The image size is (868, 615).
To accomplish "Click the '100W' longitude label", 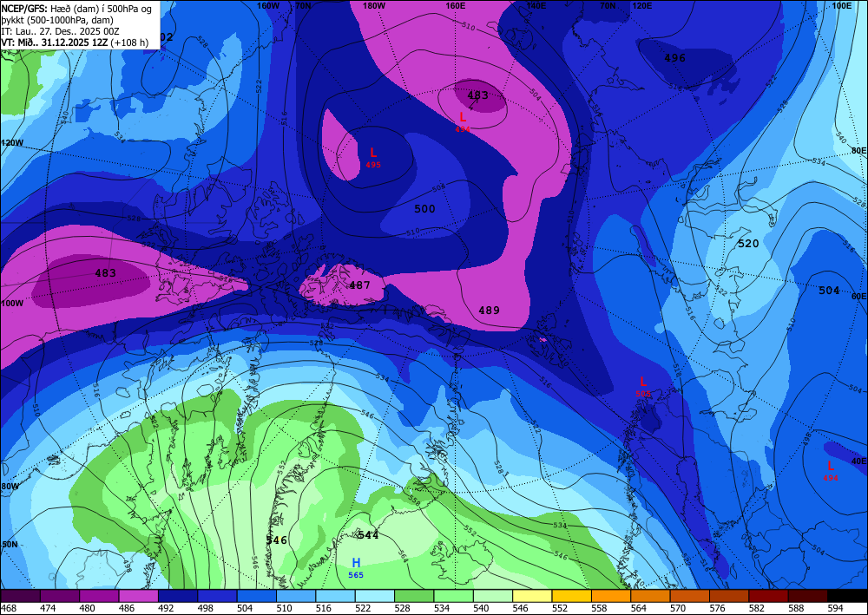I will pyautogui.click(x=12, y=304).
